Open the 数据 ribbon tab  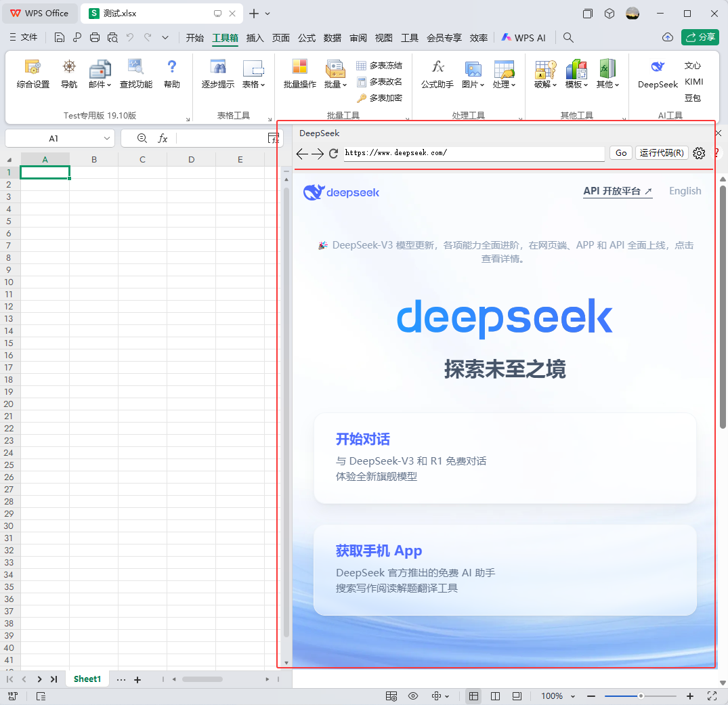point(333,38)
